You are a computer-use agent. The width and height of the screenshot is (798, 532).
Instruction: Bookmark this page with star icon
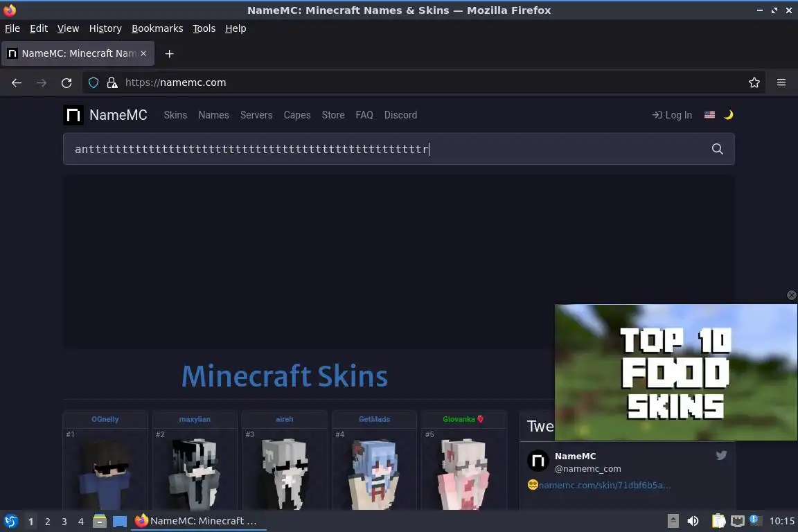click(x=754, y=82)
